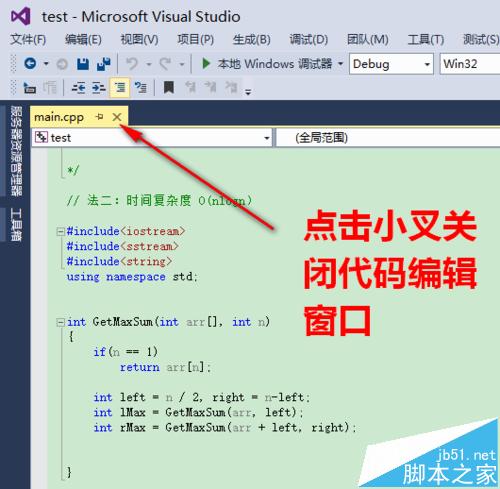Toggle a bookmark with the flag icon
This screenshot has height=489, width=500.
click(x=169, y=88)
